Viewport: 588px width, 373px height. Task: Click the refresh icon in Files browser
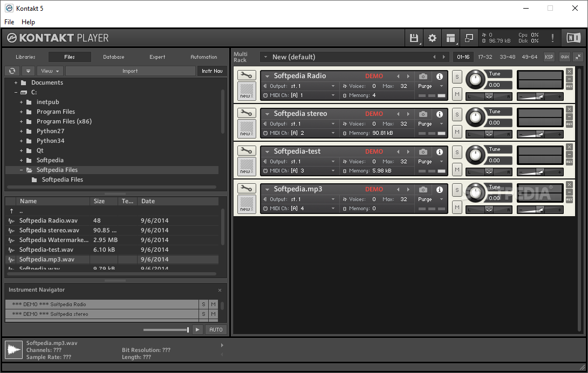[12, 71]
